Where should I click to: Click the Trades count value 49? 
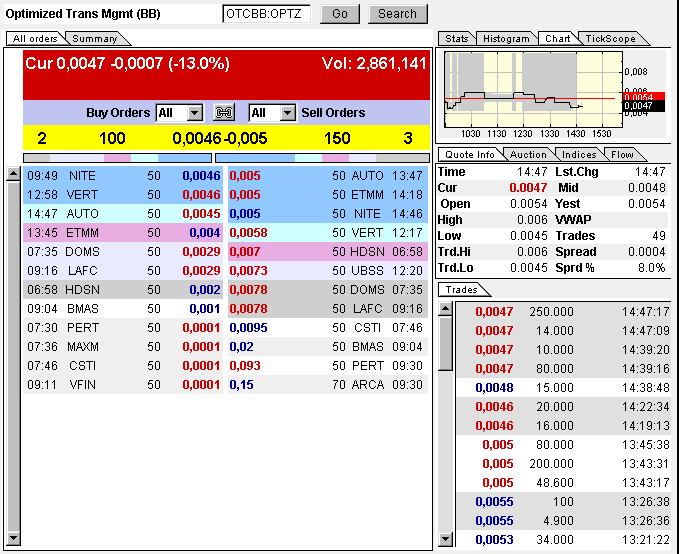click(659, 236)
